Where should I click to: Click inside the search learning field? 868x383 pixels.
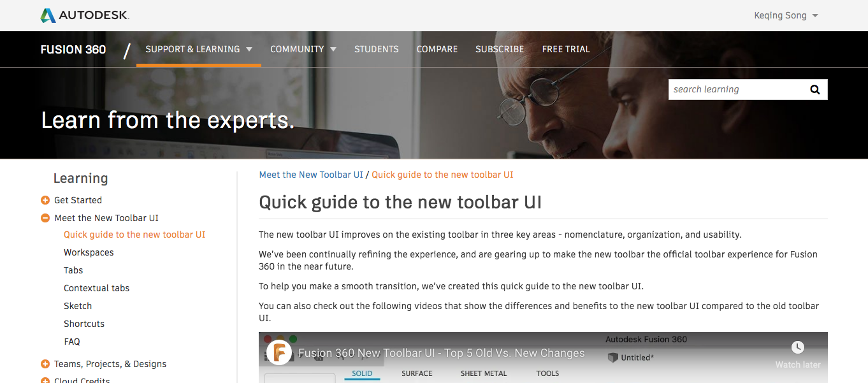click(736, 90)
